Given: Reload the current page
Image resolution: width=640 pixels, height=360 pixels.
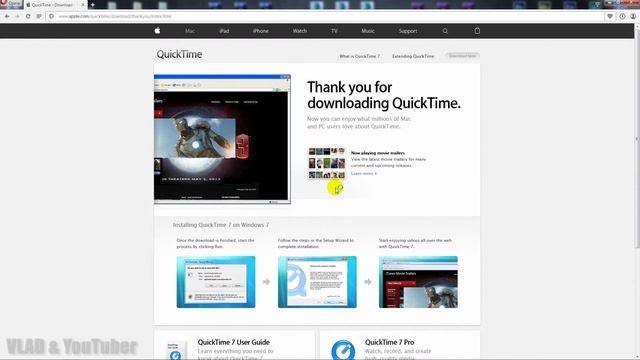Looking at the screenshot, I should pyautogui.click(x=28, y=16).
